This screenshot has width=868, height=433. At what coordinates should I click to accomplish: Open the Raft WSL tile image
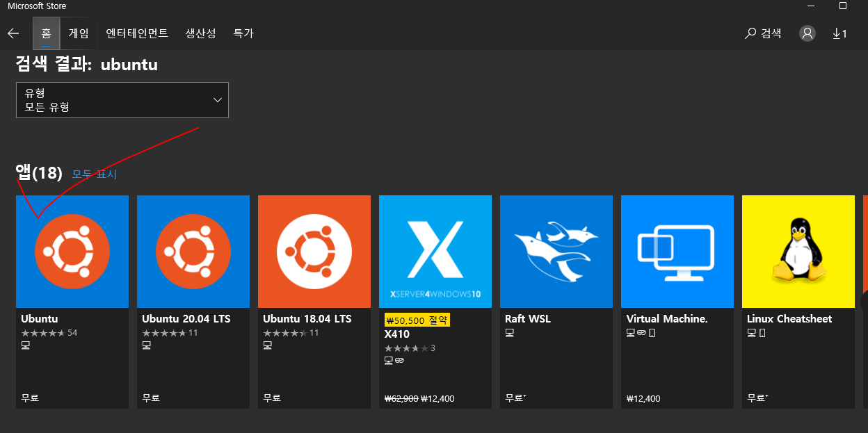556,252
